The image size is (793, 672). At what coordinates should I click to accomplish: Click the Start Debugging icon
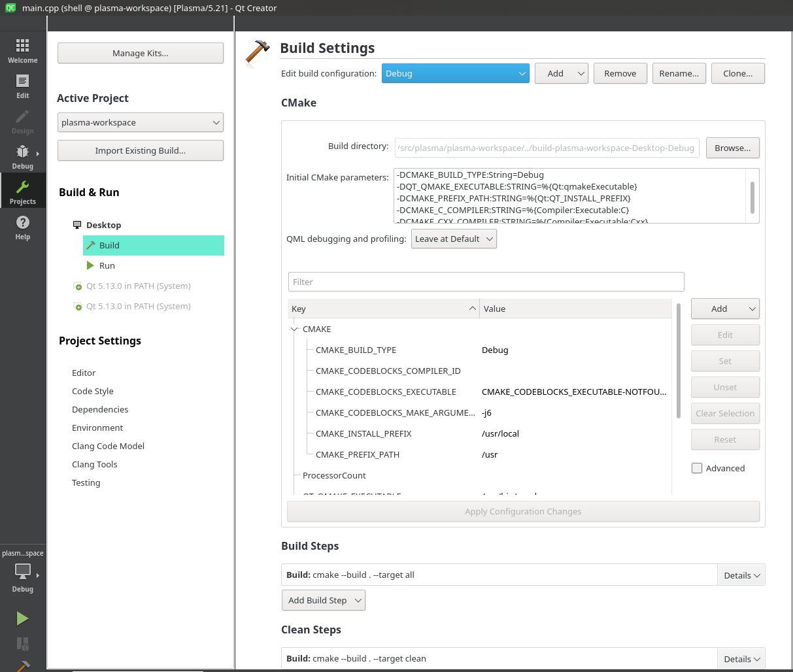click(x=22, y=643)
